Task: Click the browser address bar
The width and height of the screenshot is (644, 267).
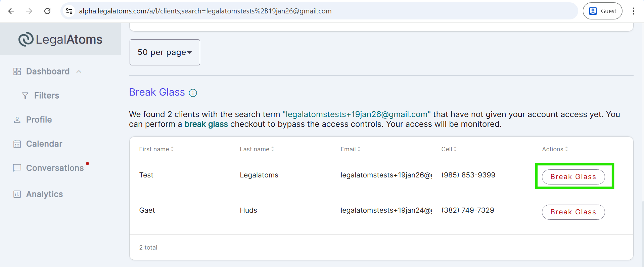Action: (x=302, y=11)
